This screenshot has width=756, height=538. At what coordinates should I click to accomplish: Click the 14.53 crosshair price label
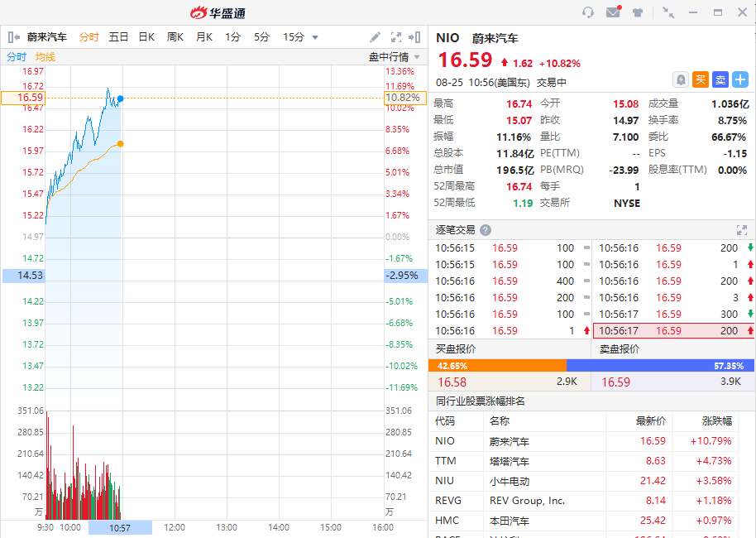23,276
